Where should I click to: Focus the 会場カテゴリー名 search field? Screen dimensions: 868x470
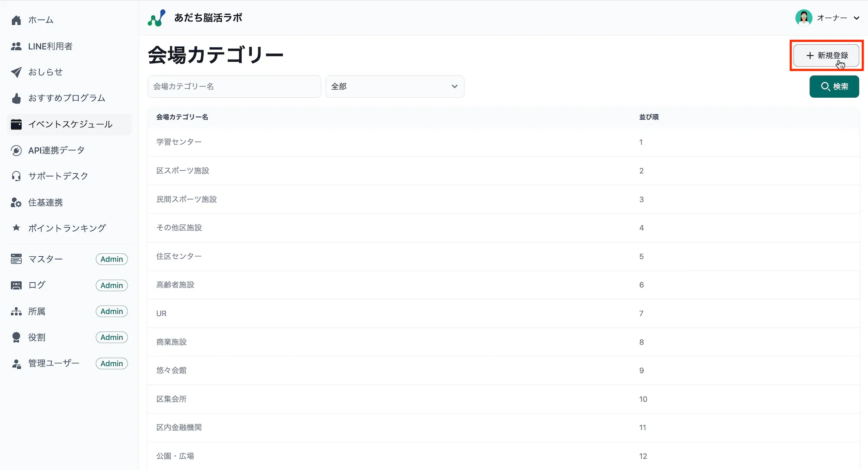coord(234,86)
